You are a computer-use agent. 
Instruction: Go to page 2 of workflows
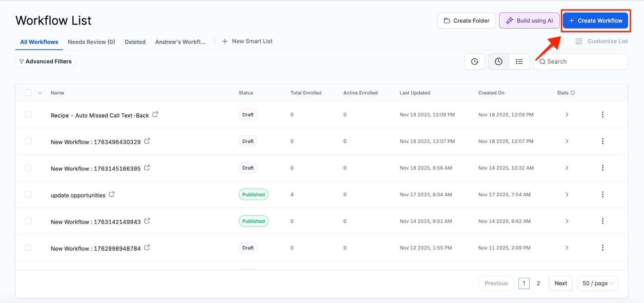click(538, 283)
